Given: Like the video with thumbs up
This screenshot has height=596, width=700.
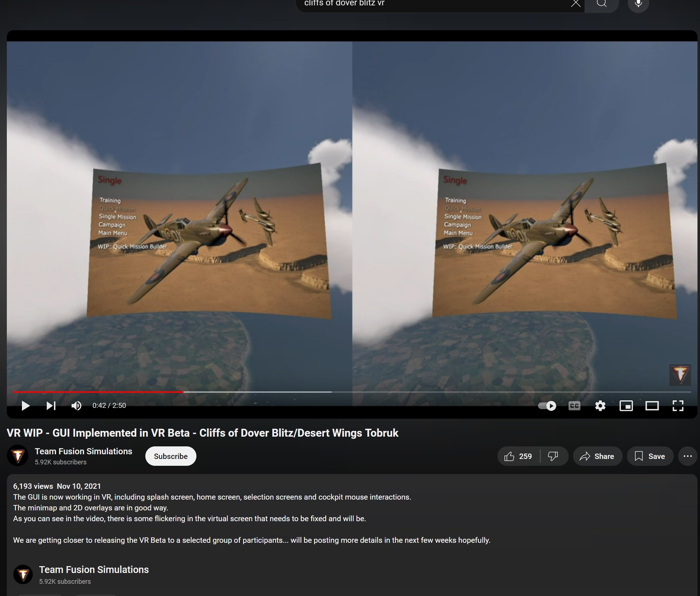Looking at the screenshot, I should 518,456.
